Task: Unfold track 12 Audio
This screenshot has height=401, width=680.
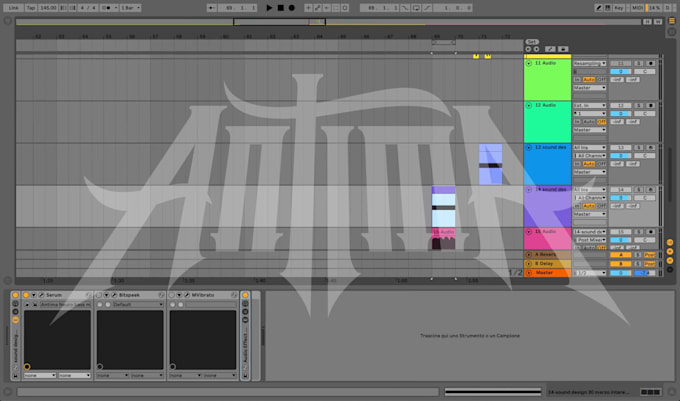Action: (529, 105)
